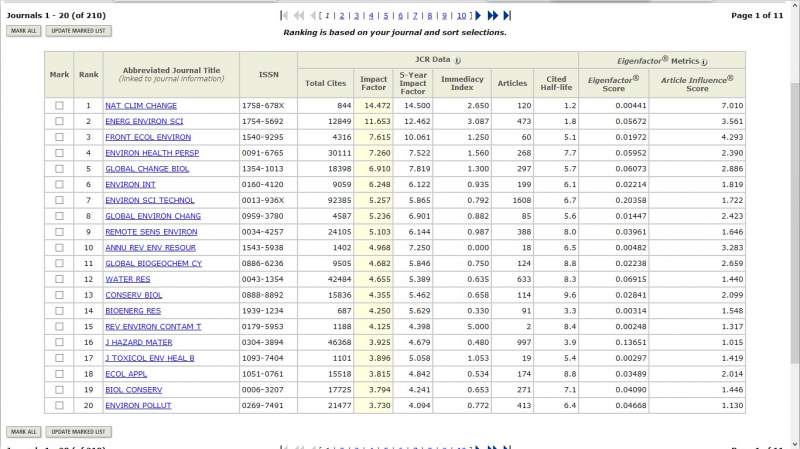Open GLOBAL CHANGE BIOL journal link

click(x=147, y=169)
